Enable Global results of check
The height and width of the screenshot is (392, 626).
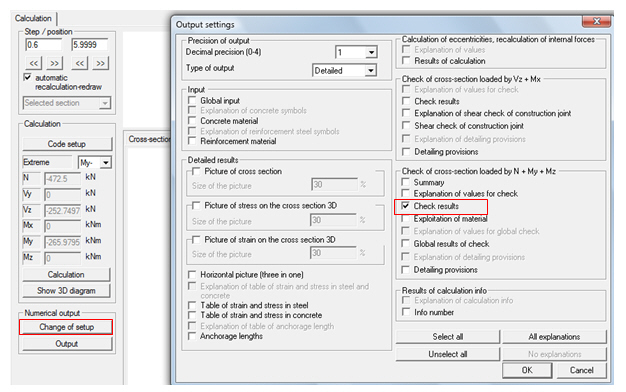tap(406, 244)
